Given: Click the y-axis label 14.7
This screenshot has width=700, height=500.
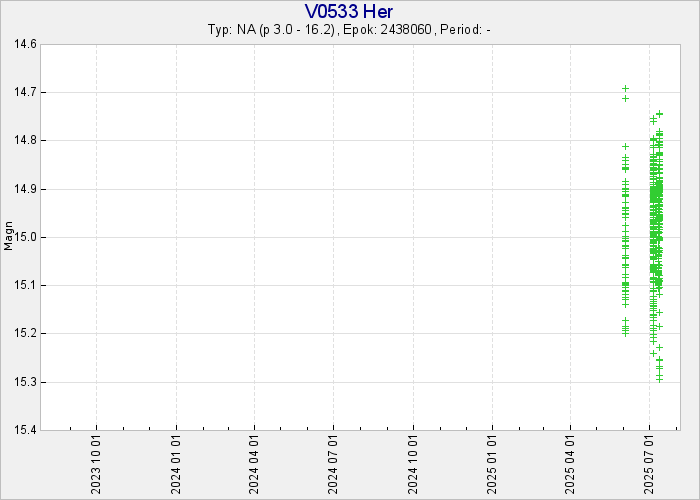Looking at the screenshot, I should coord(25,92).
